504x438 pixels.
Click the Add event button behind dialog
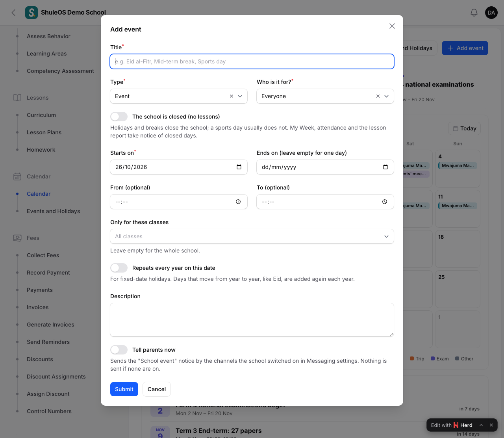coord(465,48)
